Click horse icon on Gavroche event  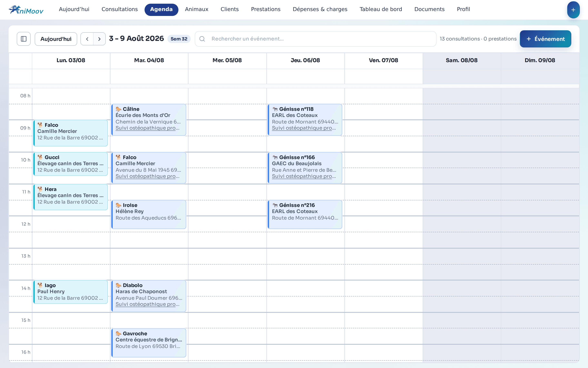pyautogui.click(x=118, y=333)
